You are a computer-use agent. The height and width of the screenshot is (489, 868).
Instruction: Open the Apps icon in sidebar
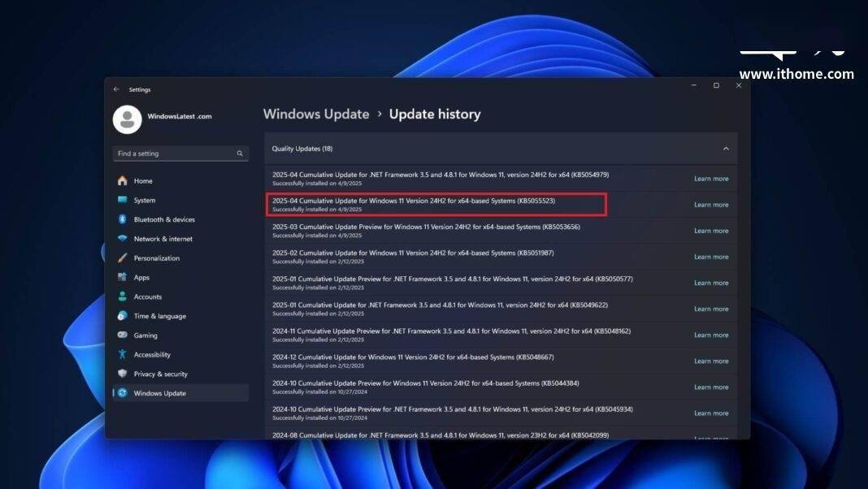(x=123, y=277)
